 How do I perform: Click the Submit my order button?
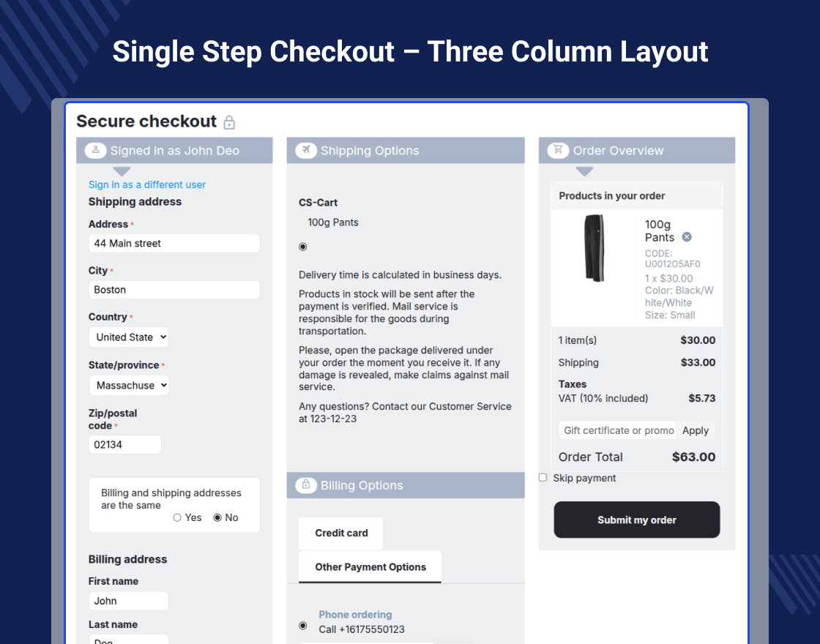click(636, 520)
